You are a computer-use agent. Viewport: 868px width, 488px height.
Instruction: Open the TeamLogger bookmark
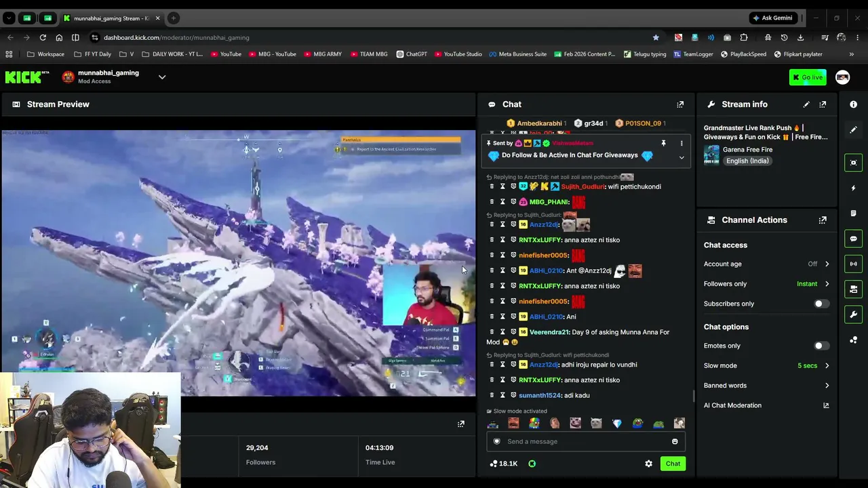coord(693,54)
